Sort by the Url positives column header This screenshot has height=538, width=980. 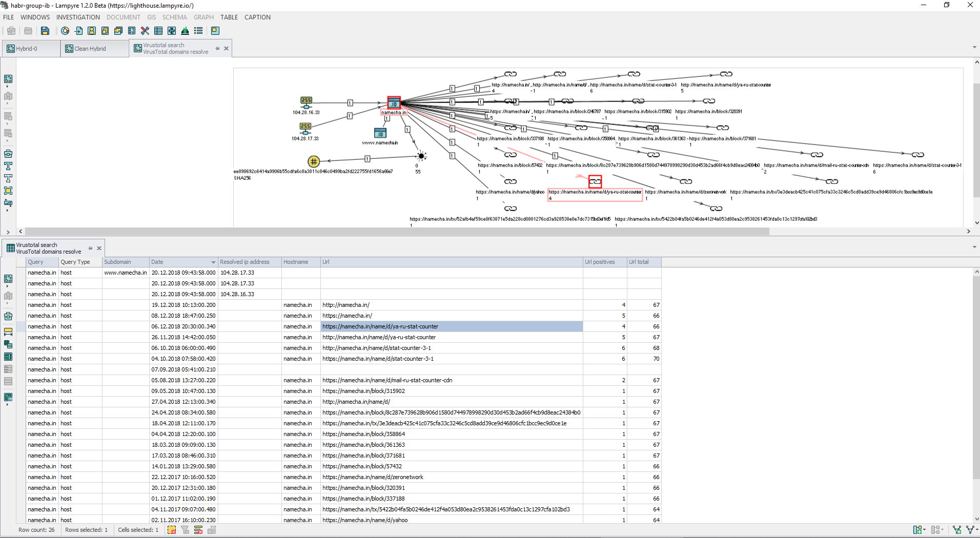[x=605, y=262]
